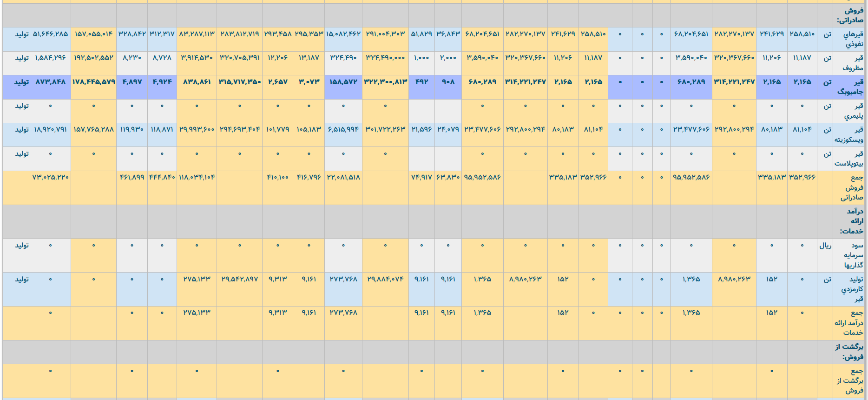868x400 pixels.
Task: Select the total cell ۷۳,۰۲۵,۲۲۰
Action: [50, 177]
